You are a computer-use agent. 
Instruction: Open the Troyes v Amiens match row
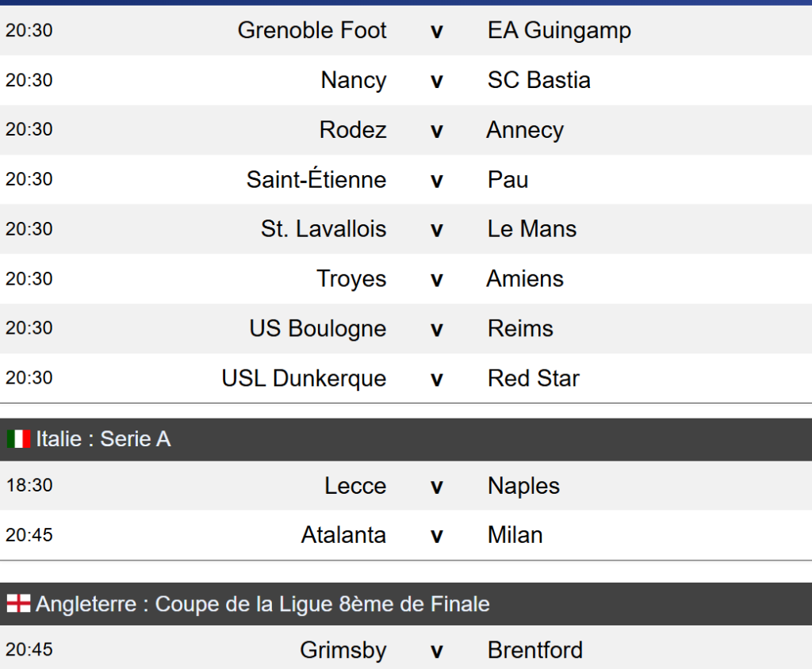pyautogui.click(x=436, y=279)
